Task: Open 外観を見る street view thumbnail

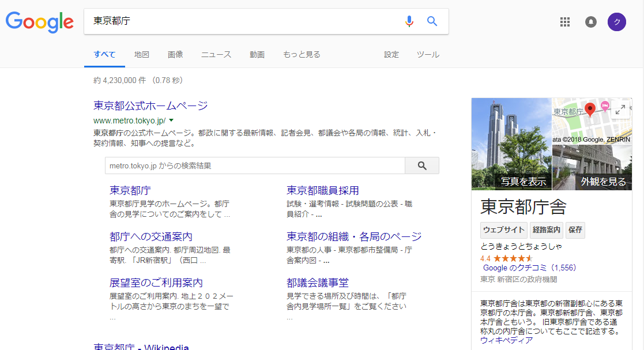Action: [592, 168]
